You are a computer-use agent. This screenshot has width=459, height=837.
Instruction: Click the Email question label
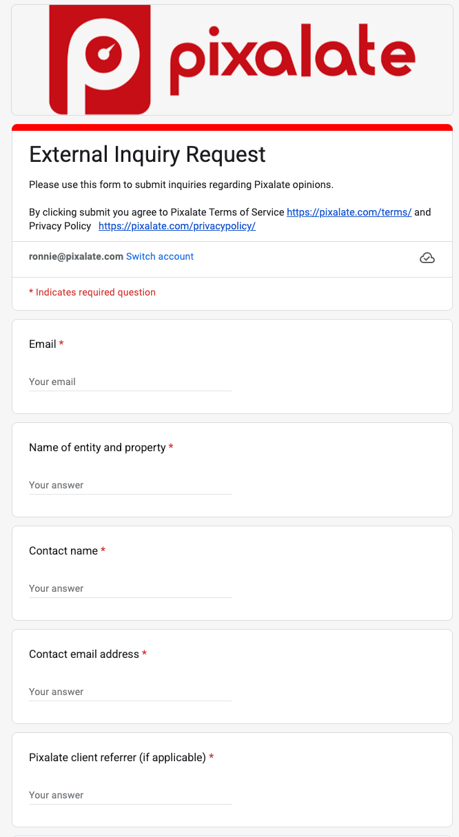pyautogui.click(x=43, y=344)
